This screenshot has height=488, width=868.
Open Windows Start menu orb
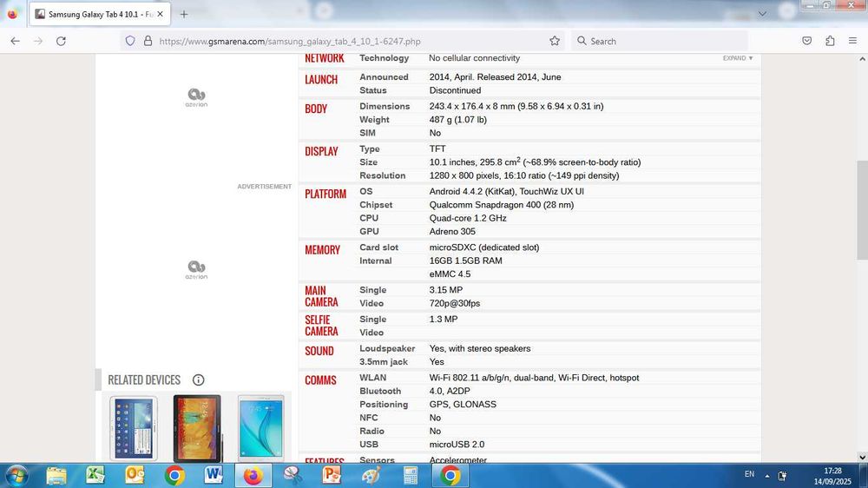[16, 475]
